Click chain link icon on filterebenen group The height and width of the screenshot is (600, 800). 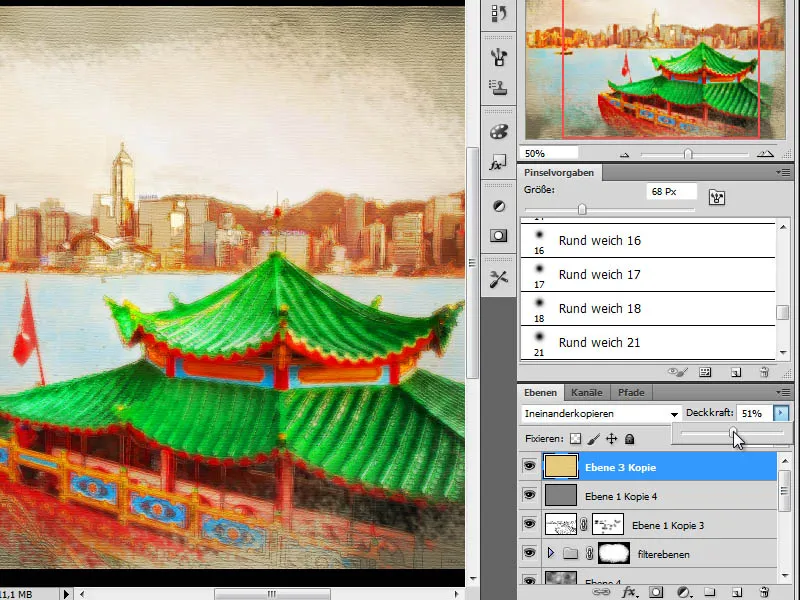(x=589, y=554)
